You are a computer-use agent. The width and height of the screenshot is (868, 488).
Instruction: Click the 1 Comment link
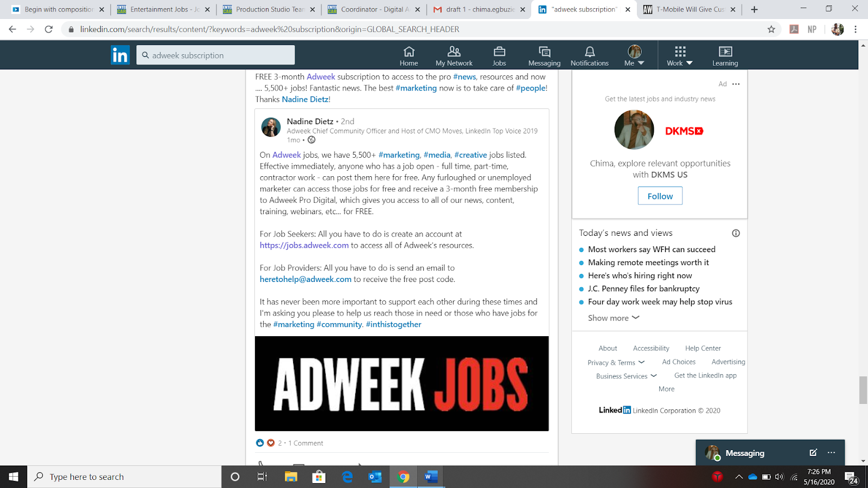(305, 443)
